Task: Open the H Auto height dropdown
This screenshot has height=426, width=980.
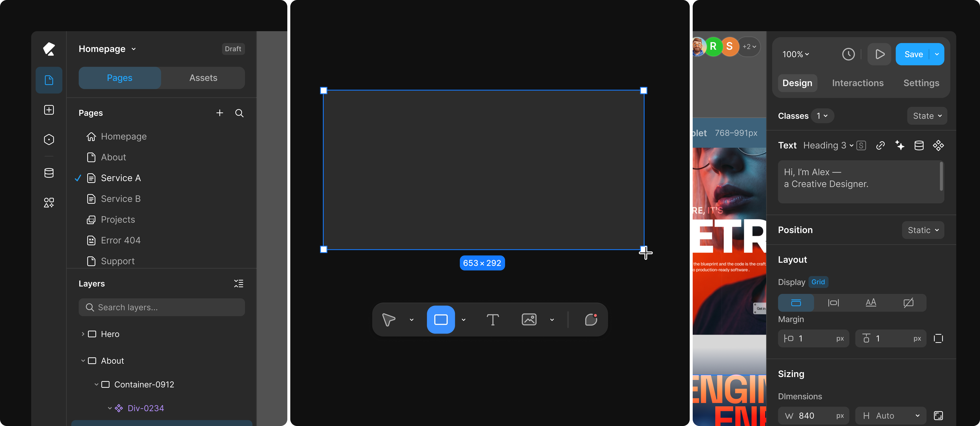Action: [891, 416]
